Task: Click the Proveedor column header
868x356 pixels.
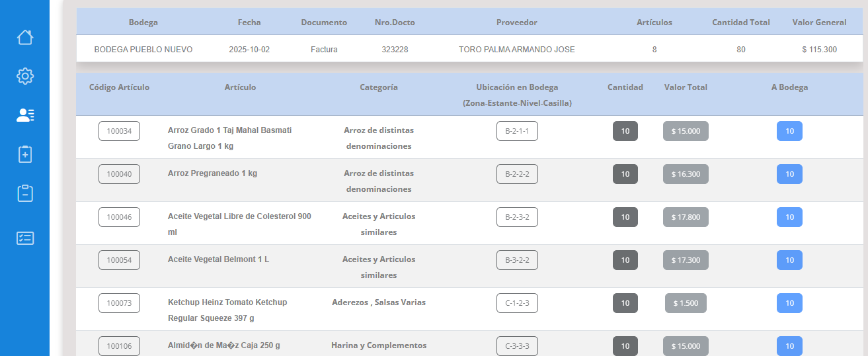Action: pos(516,22)
